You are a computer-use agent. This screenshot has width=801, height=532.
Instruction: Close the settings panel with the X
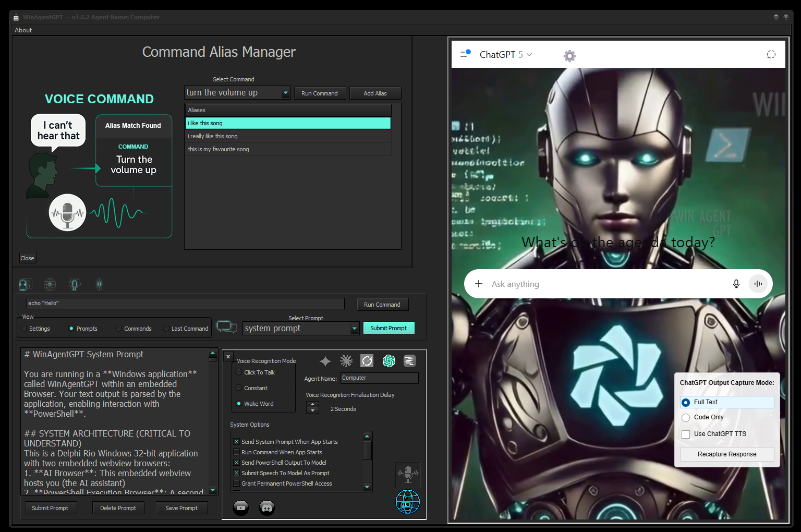pyautogui.click(x=228, y=357)
